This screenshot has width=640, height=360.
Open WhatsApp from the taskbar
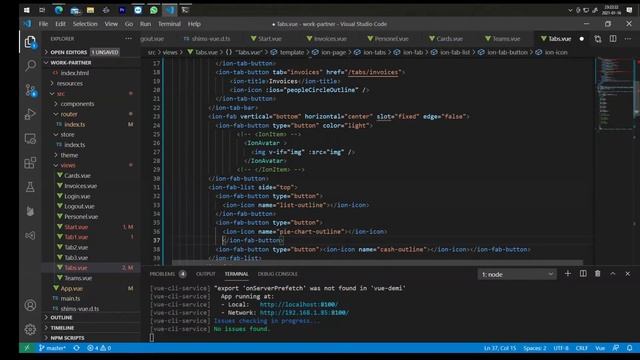tap(154, 10)
